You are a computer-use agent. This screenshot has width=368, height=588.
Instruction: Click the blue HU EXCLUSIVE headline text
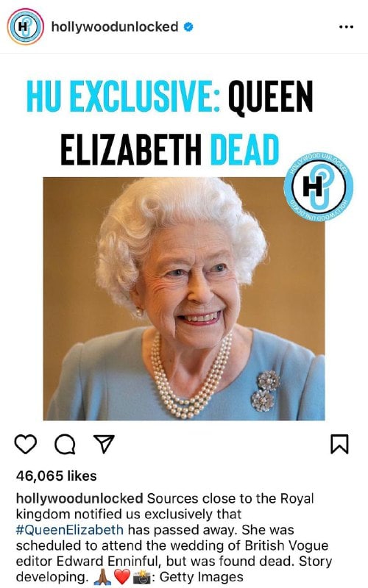(123, 96)
